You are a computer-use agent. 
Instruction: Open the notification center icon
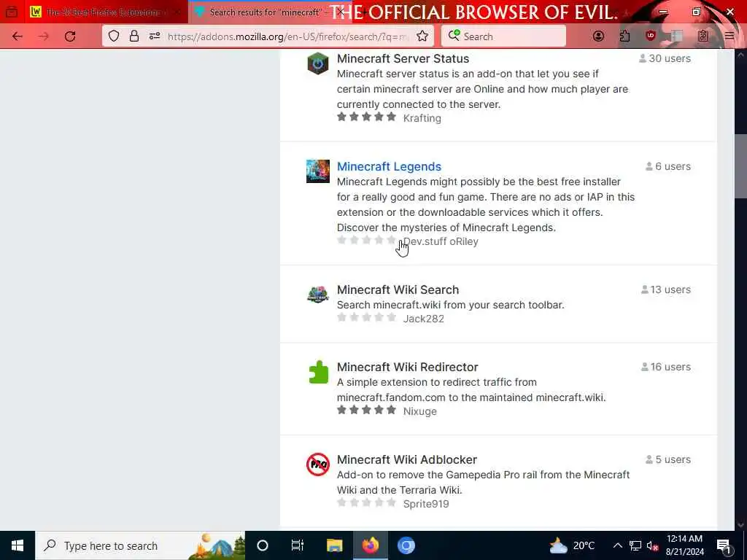[x=724, y=545]
